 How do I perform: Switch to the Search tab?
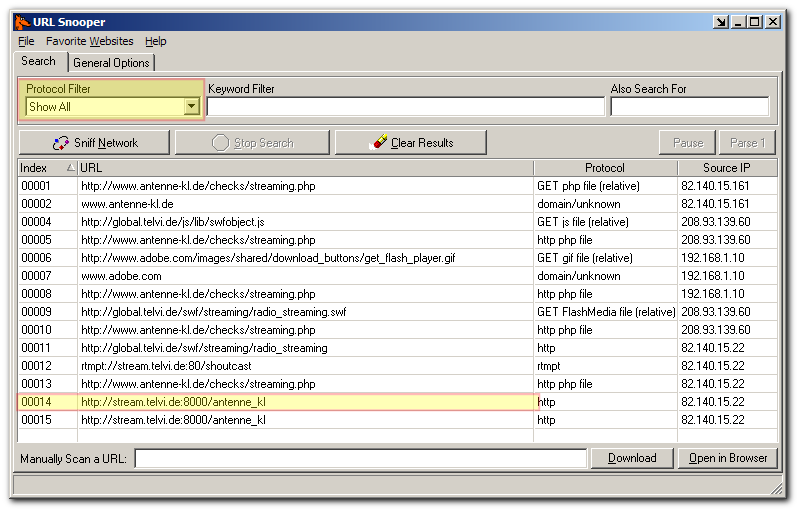click(x=39, y=61)
